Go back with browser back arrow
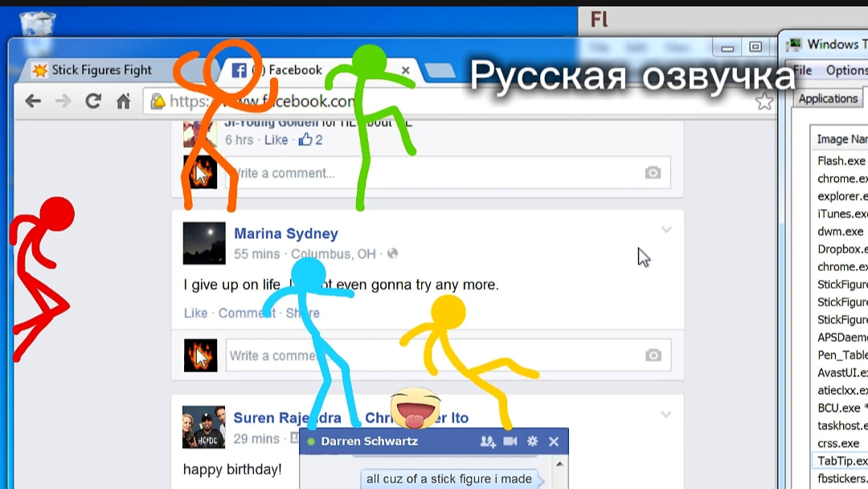This screenshot has height=489, width=868. [x=33, y=101]
